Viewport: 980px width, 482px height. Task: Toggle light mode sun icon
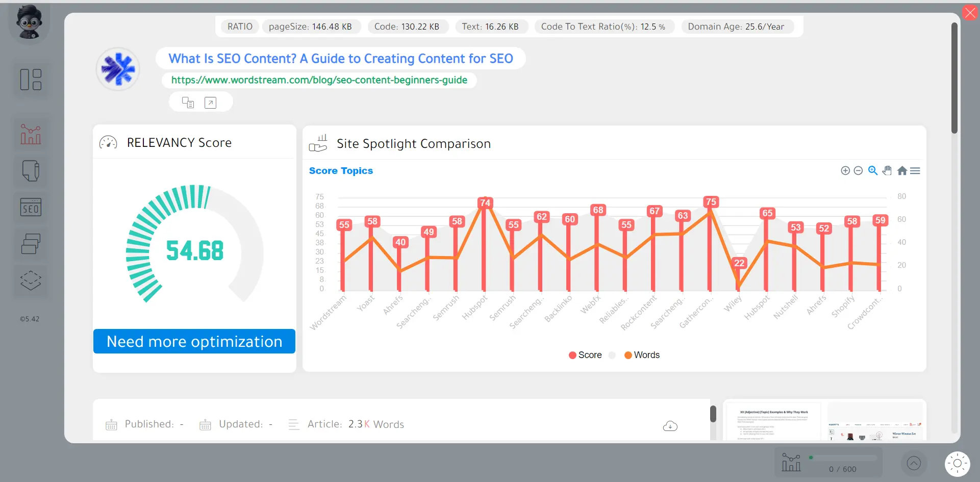coord(958,464)
